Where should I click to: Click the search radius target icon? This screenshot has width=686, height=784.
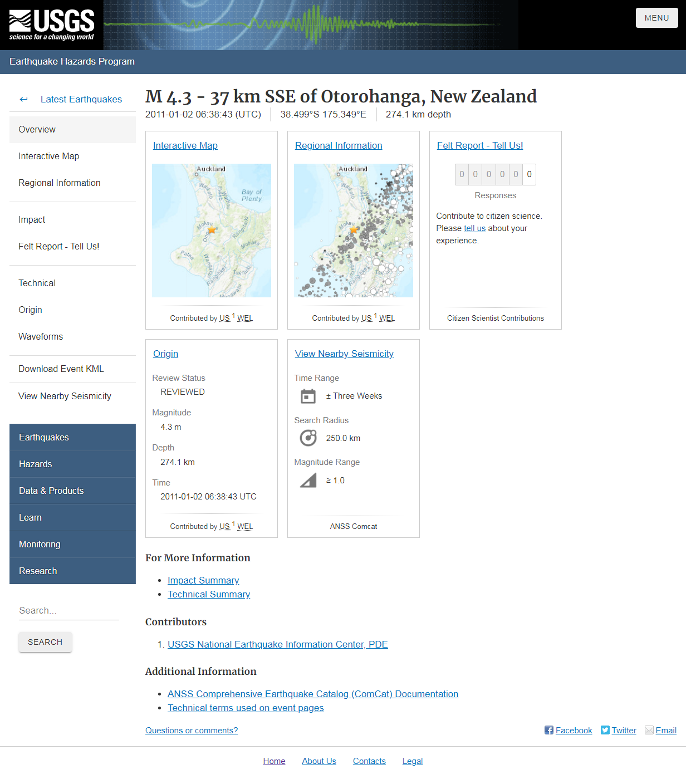(308, 438)
